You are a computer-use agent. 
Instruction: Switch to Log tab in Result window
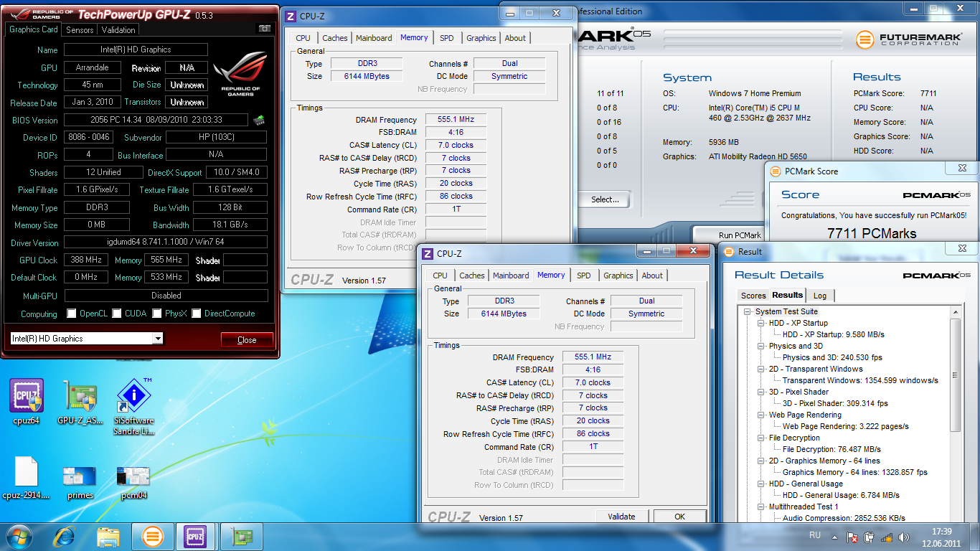click(x=819, y=296)
